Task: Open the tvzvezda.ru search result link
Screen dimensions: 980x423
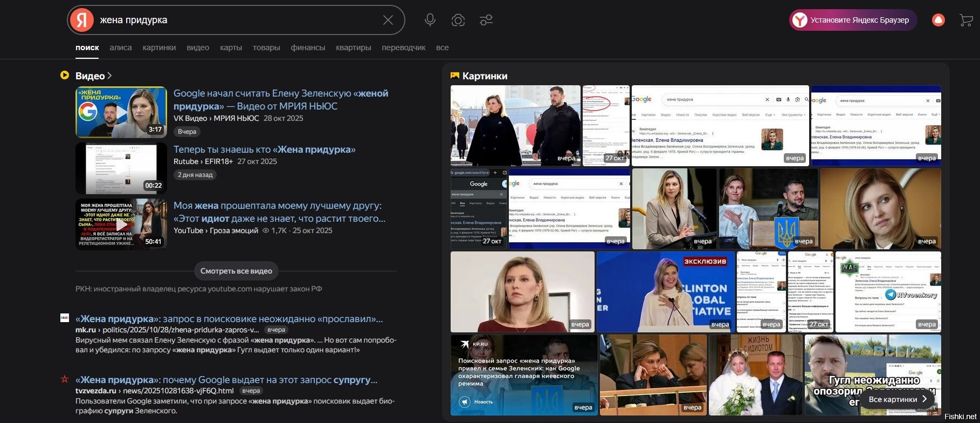Action: tap(226, 380)
